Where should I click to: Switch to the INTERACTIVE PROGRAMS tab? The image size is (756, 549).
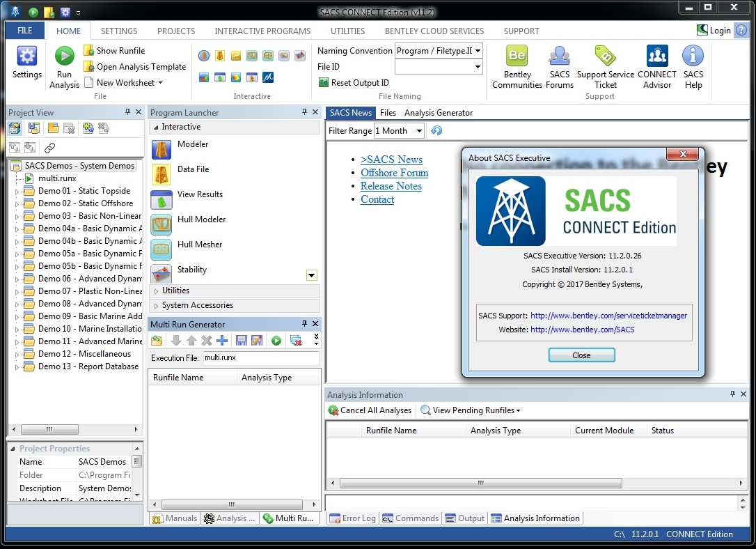coord(262,31)
